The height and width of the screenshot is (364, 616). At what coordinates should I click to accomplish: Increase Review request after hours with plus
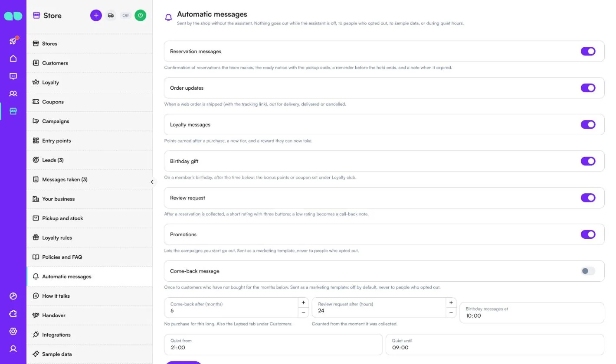[x=451, y=302]
